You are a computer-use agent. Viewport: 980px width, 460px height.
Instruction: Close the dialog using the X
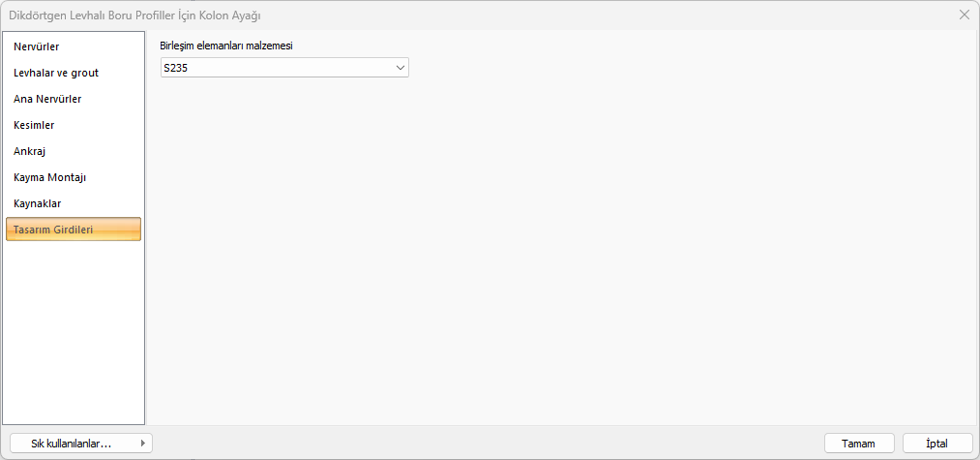964,15
